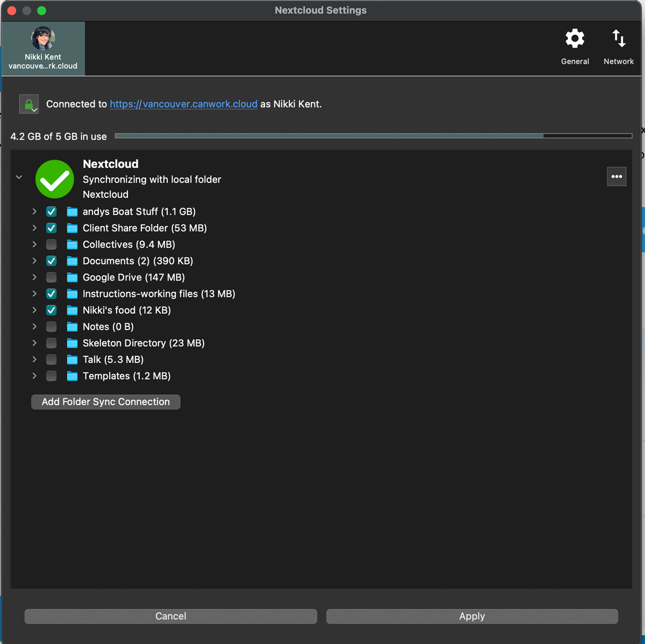Click Client Share Folder folder icon
The width and height of the screenshot is (645, 644).
(72, 228)
